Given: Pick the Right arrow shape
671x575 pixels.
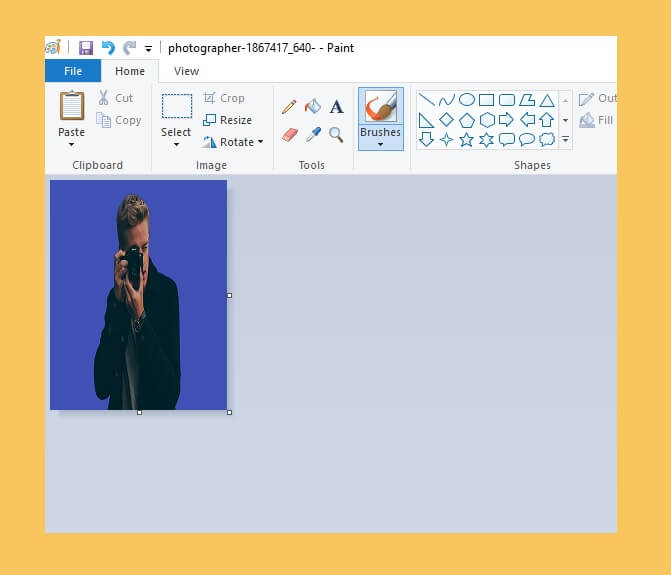Looking at the screenshot, I should (x=506, y=120).
